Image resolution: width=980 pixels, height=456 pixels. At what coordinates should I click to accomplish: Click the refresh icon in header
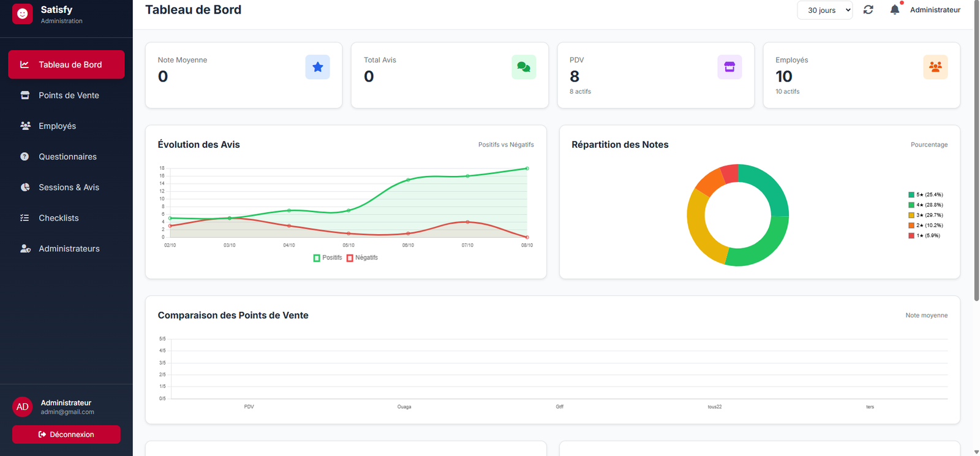click(x=868, y=10)
